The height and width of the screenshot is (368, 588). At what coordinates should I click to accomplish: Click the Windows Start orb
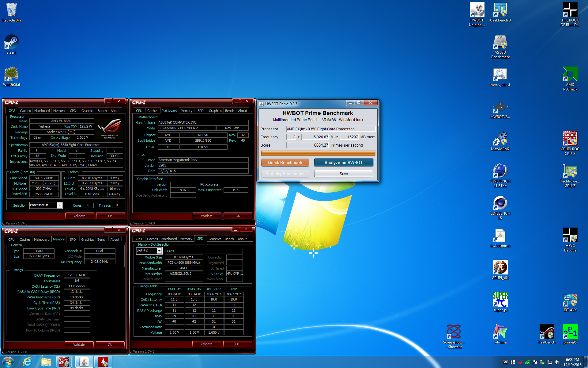pos(8,362)
